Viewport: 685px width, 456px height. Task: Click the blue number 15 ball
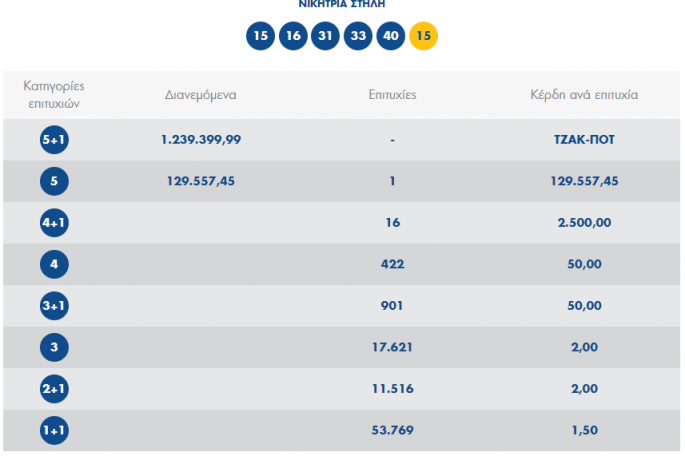261,36
